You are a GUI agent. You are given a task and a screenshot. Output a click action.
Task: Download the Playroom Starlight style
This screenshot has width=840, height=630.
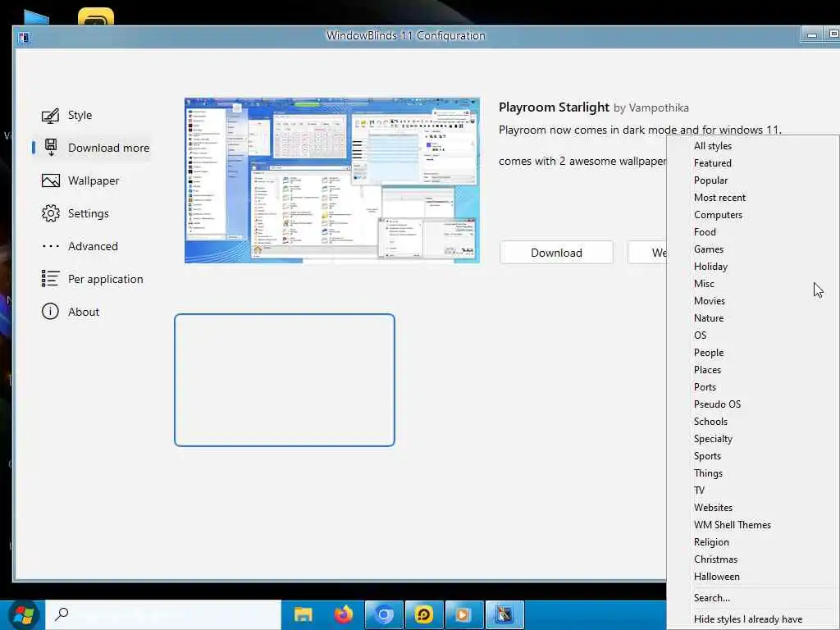point(556,253)
